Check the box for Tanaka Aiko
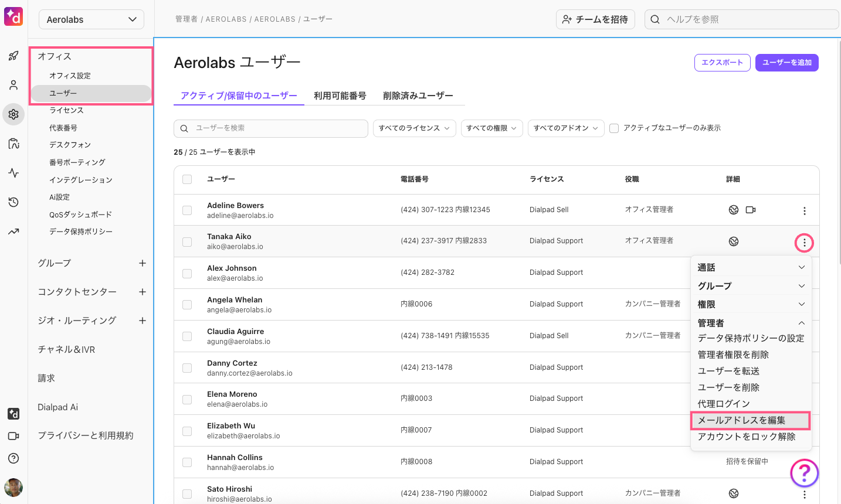841x504 pixels. [187, 241]
